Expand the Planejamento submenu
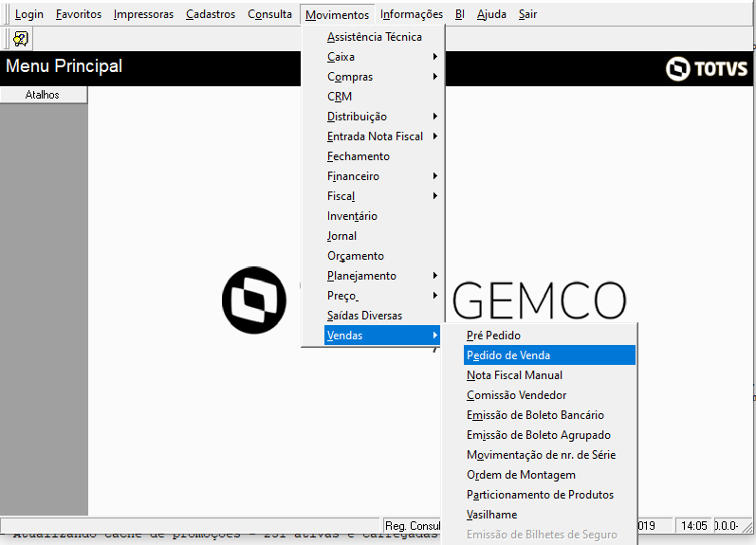 383,276
